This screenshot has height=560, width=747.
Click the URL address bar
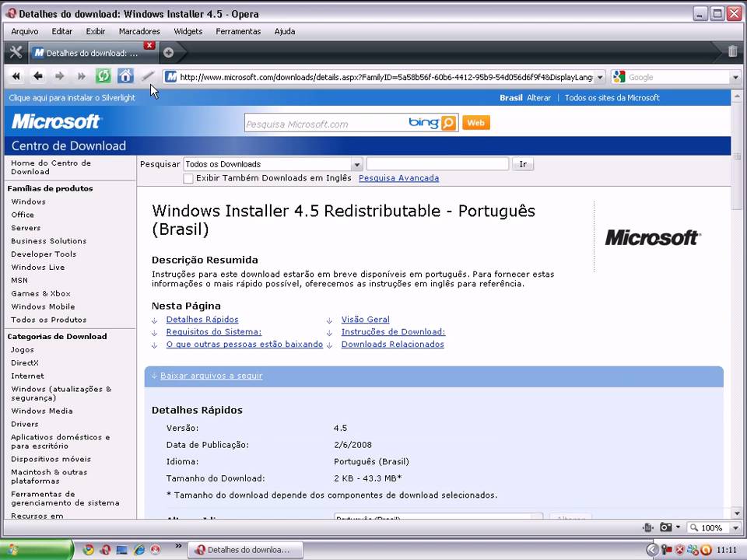point(385,77)
